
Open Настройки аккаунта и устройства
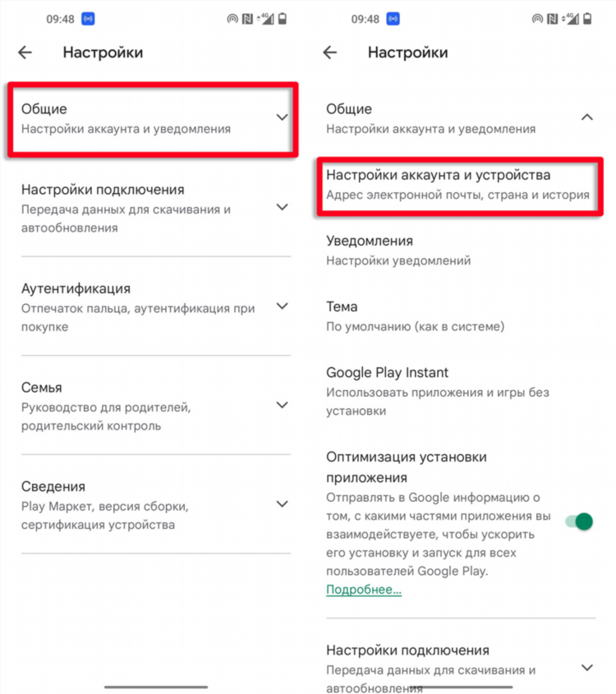460,186
